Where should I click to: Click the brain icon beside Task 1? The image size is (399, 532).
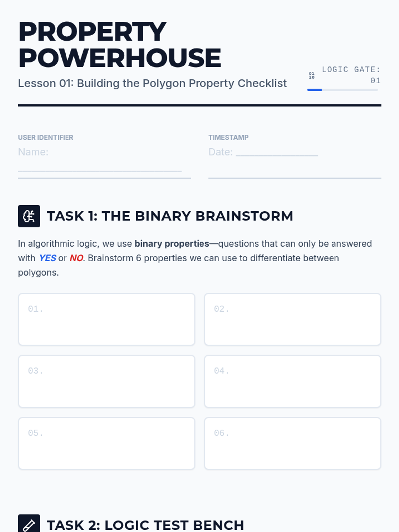pos(29,216)
